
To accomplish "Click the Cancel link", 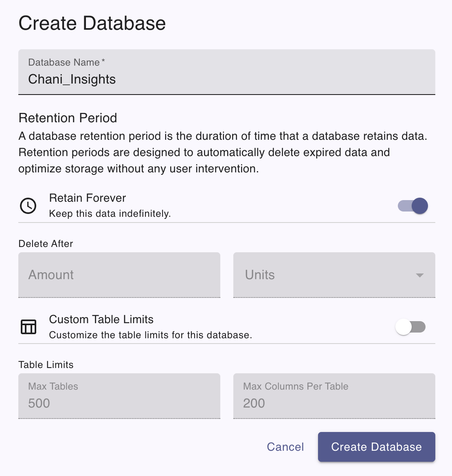I will tap(285, 447).
